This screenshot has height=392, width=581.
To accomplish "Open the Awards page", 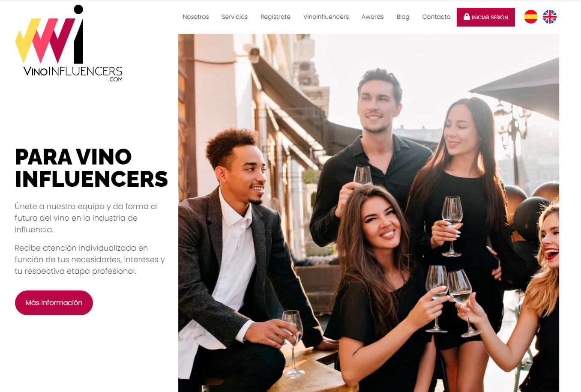I will pyautogui.click(x=373, y=17).
